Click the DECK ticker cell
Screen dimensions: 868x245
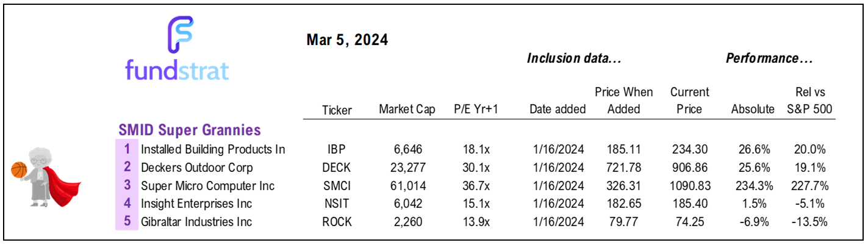coord(337,167)
